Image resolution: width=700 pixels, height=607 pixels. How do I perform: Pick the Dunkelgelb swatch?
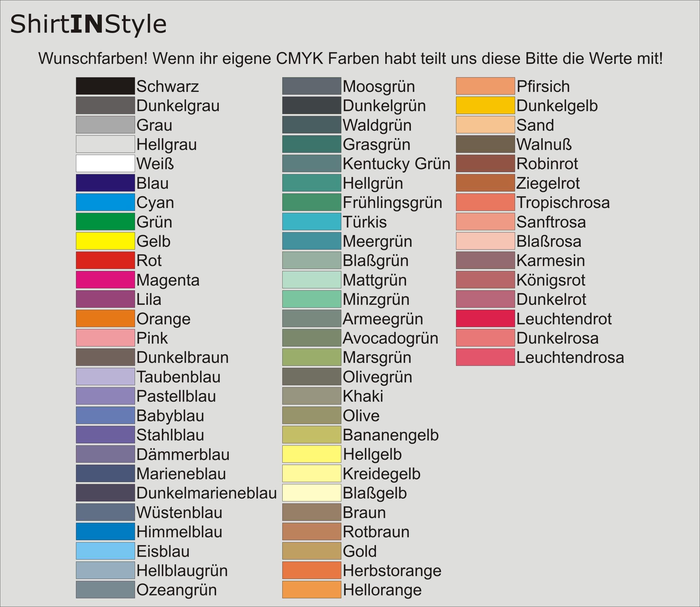(485, 105)
